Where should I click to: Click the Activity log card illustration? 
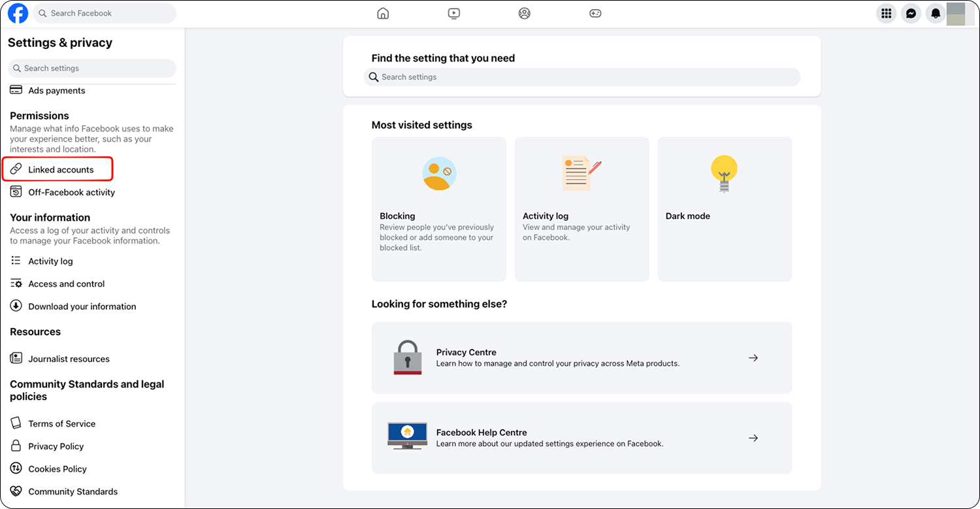pos(581,173)
